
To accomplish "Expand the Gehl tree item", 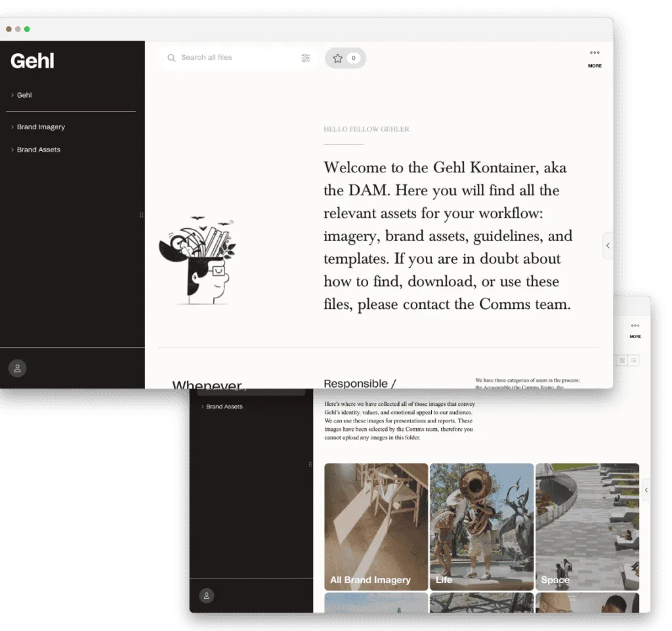I will tap(22, 95).
